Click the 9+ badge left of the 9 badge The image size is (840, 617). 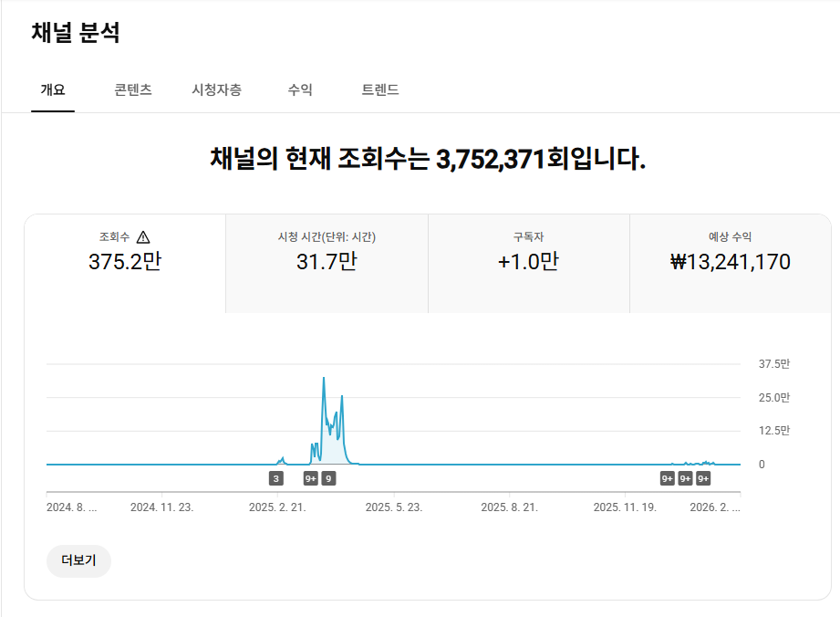tap(310, 478)
